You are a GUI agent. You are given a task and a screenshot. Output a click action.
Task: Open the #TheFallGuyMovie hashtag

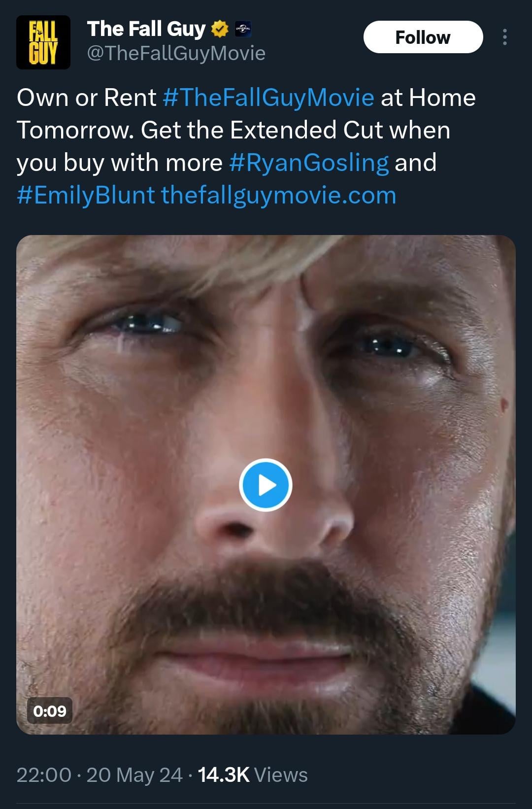point(268,98)
